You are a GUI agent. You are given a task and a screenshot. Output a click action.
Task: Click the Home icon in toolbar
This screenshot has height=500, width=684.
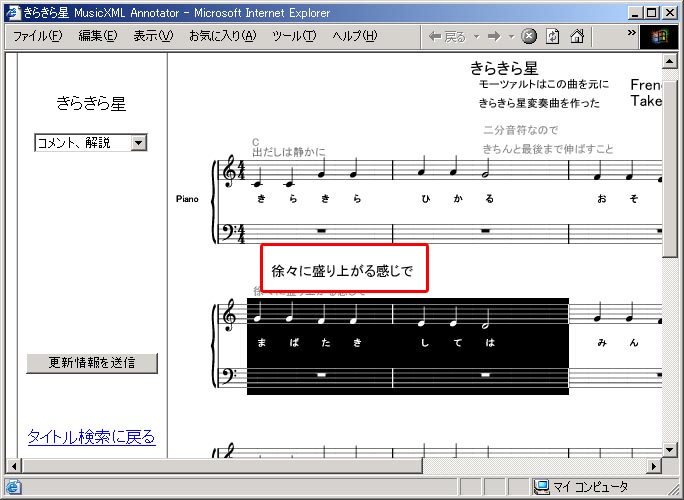coord(577,36)
